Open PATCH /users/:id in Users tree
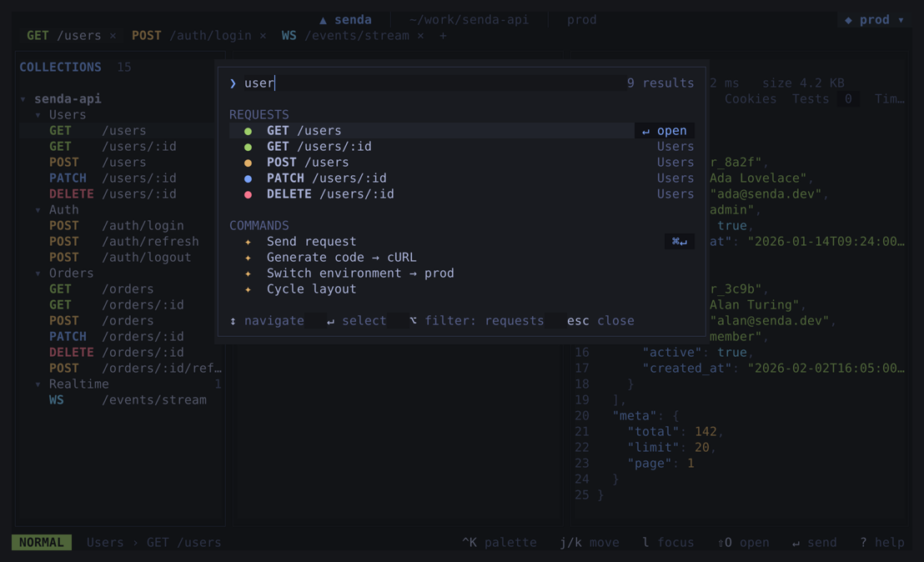The image size is (924, 562). [121, 178]
